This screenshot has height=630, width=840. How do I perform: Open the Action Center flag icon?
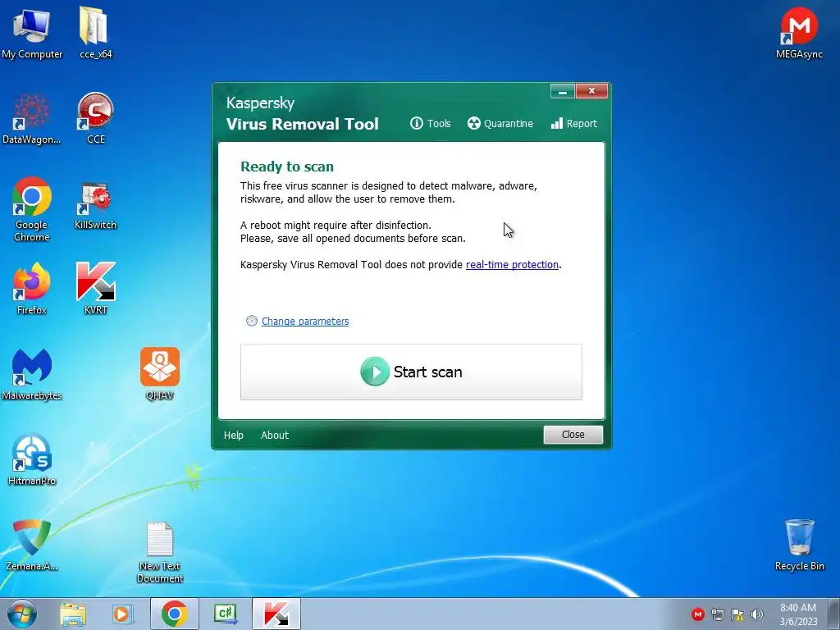737,614
